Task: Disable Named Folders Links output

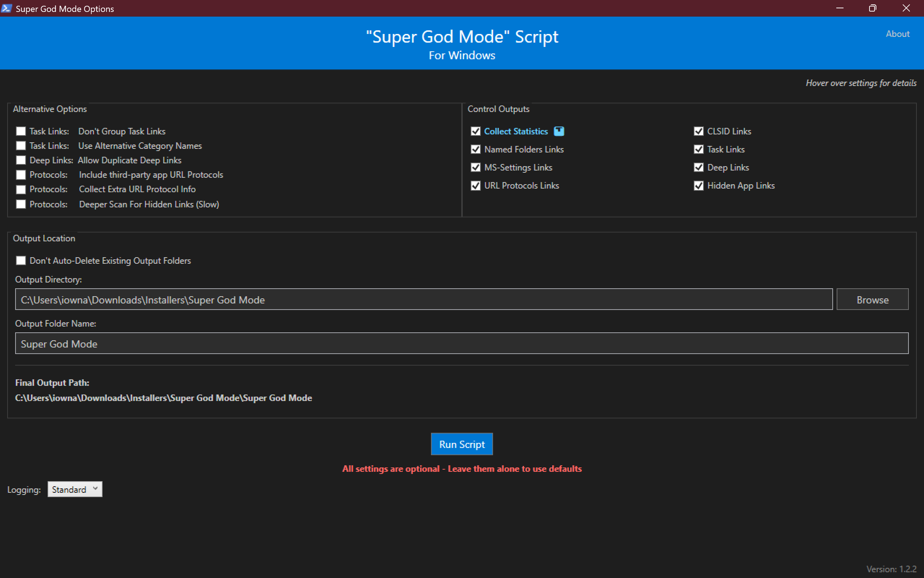Action: point(475,149)
